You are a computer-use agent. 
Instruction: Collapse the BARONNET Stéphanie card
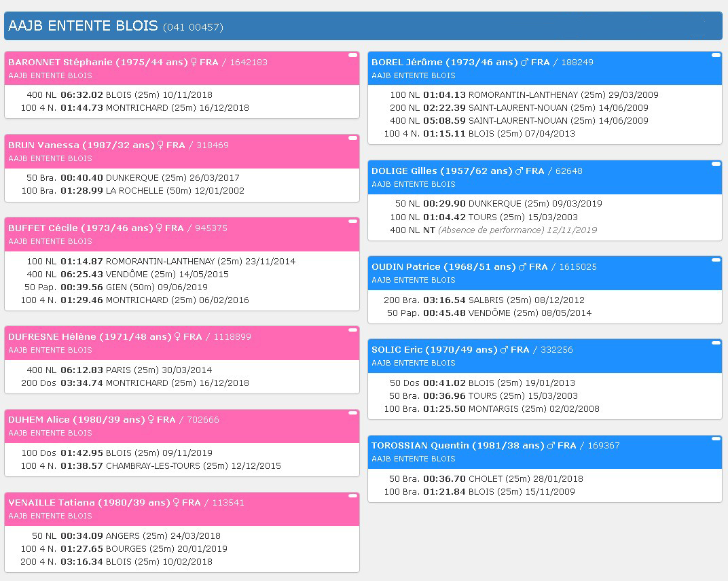[353, 55]
